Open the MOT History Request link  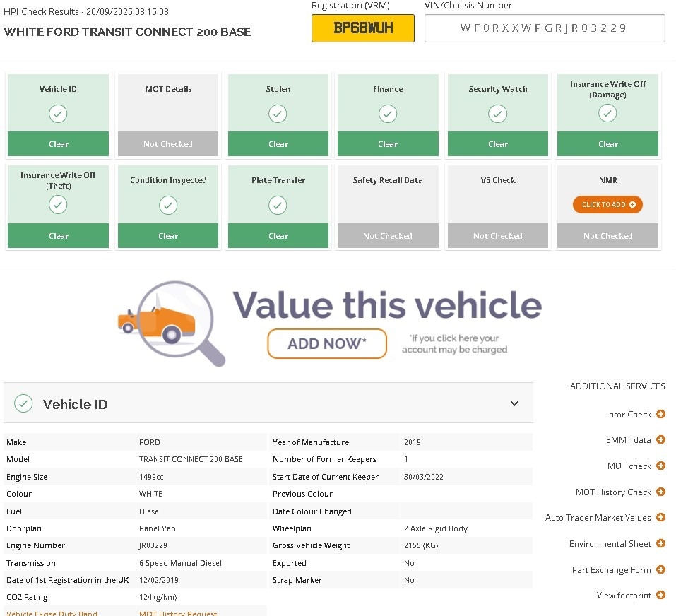177,613
